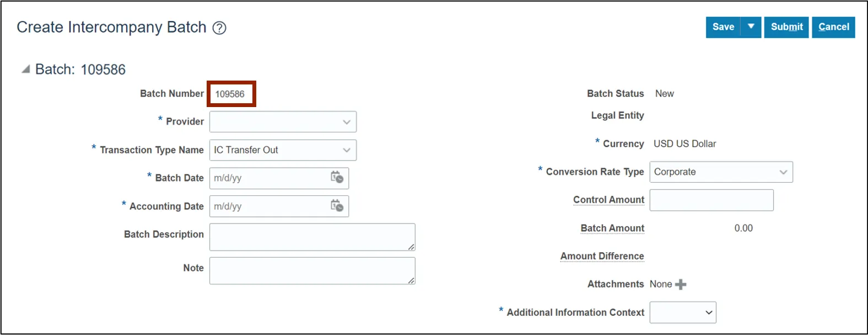Viewport: 868px width, 335px height.
Task: Click inside the Note text area
Action: (x=311, y=270)
